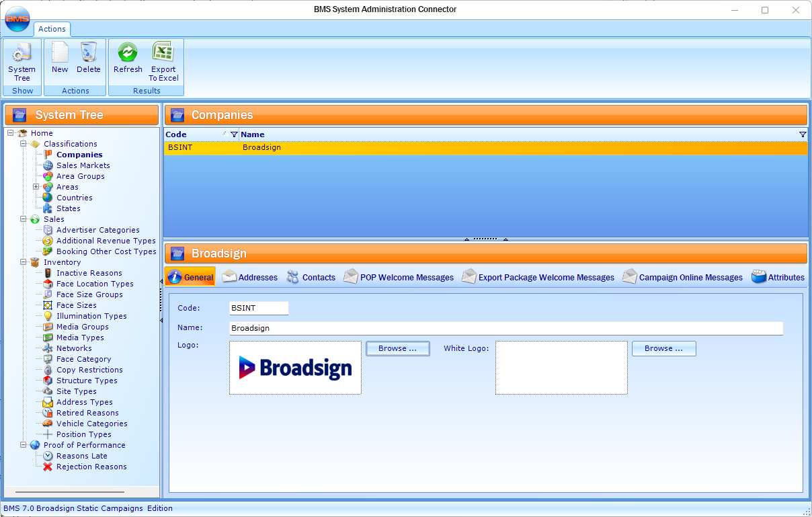Viewport: 812px width, 517px height.
Task: Click the States puzzle icon
Action: [x=48, y=208]
